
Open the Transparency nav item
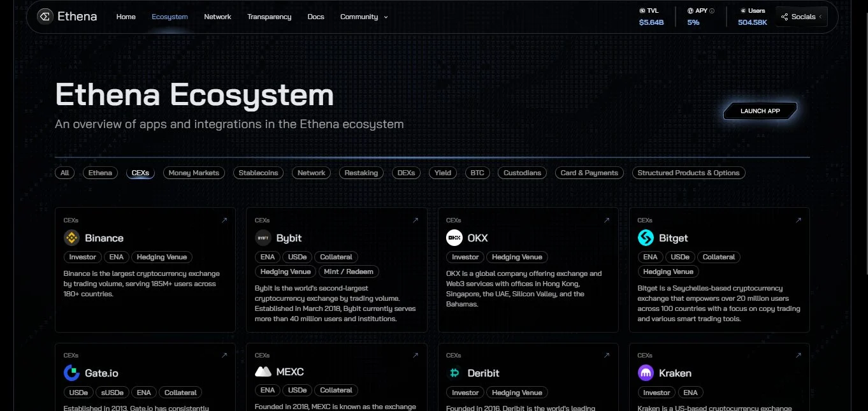pos(269,17)
